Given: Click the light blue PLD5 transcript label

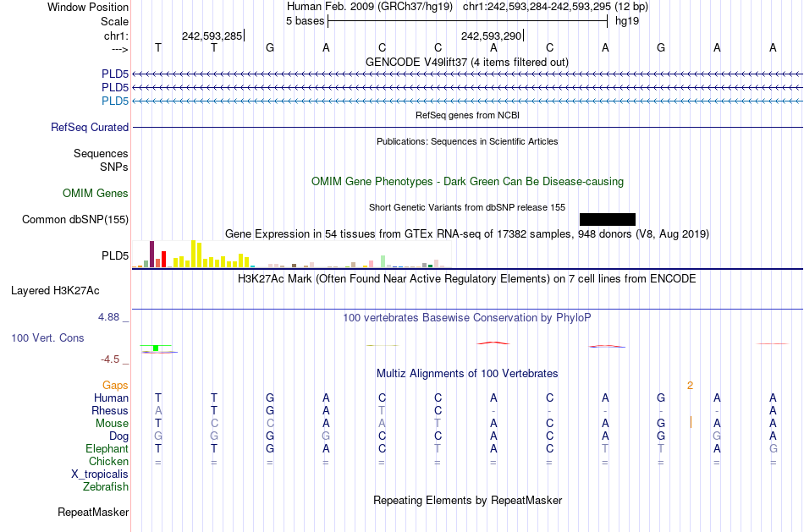Looking at the screenshot, I should click(115, 101).
